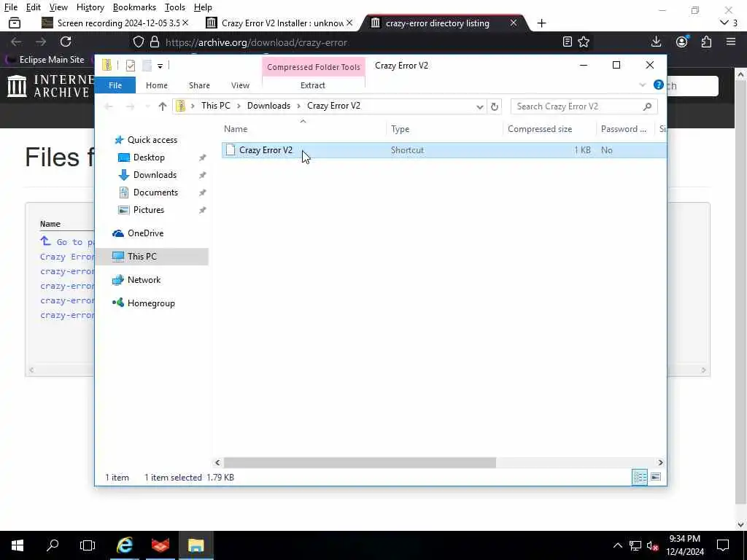
Task: Open Firefox extensions puzzle icon
Action: 706,42
